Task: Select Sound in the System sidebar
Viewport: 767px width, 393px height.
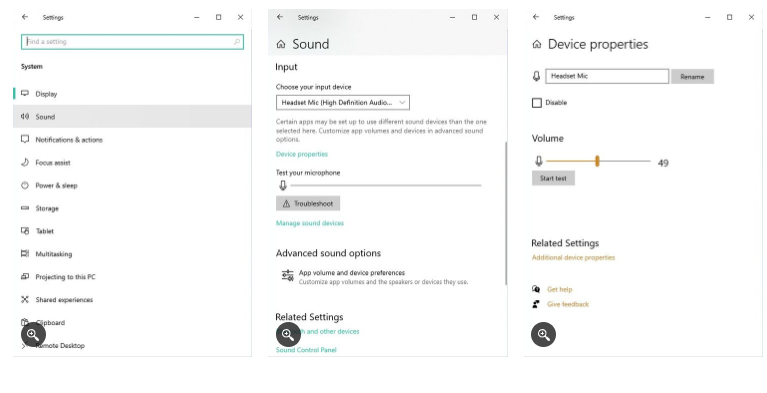Action: pyautogui.click(x=132, y=116)
